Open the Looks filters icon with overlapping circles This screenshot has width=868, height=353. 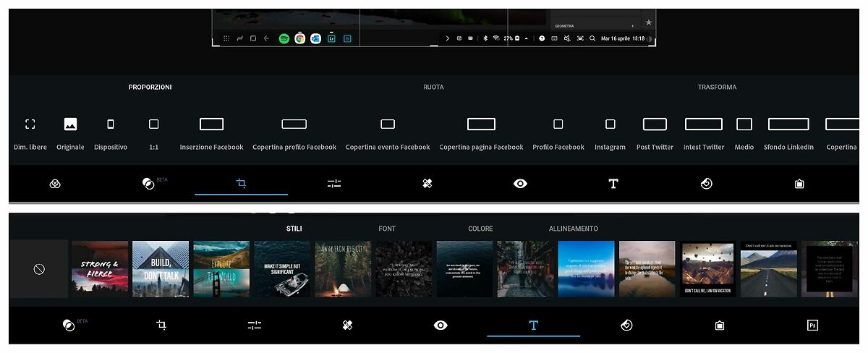[55, 184]
